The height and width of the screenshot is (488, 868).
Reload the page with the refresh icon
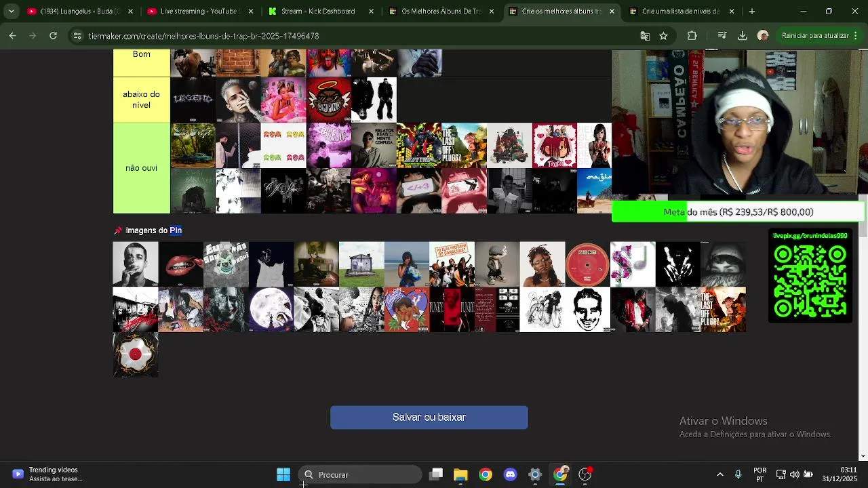tap(53, 36)
